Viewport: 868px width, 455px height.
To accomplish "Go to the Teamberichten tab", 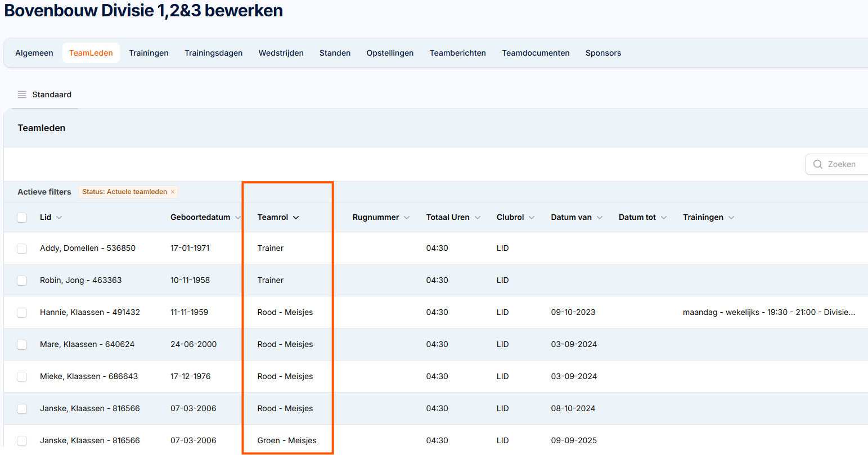I will (x=458, y=53).
